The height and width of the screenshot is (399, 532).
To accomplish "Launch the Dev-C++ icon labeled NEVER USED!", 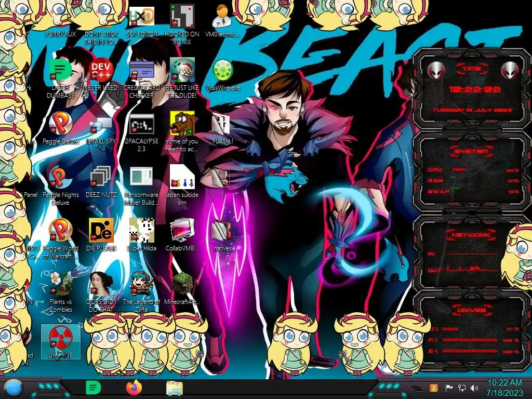I will click(101, 70).
